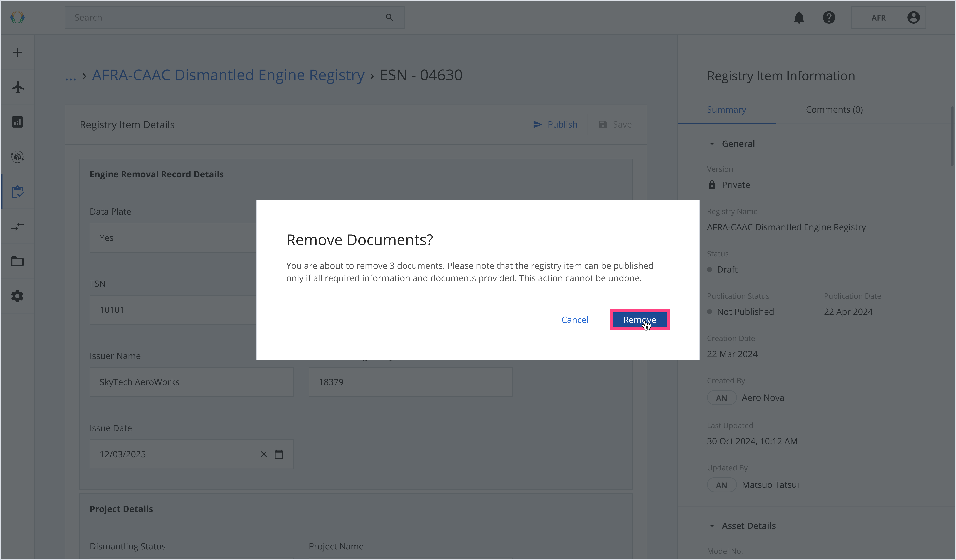Screen dimensions: 956x560
Task: Select the clipboard registry sidebar icon
Action: (x=17, y=192)
